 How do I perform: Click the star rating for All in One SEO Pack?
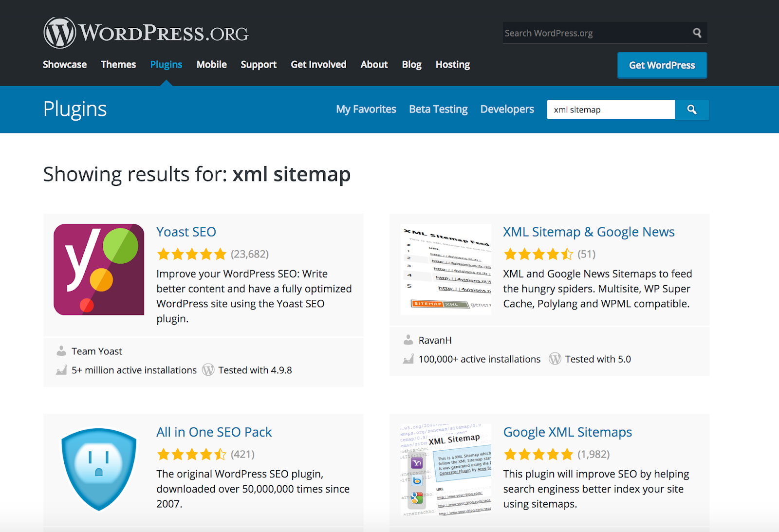[x=192, y=454]
